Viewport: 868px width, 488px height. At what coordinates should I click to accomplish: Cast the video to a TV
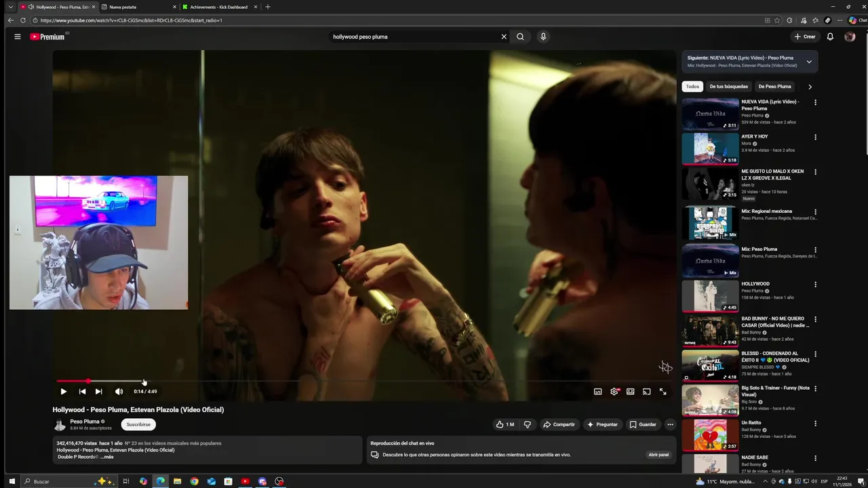(x=646, y=391)
